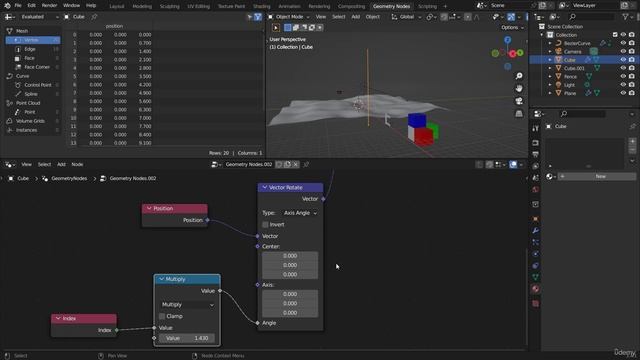Click the blue Z axis on navigation gizmo

507,40
